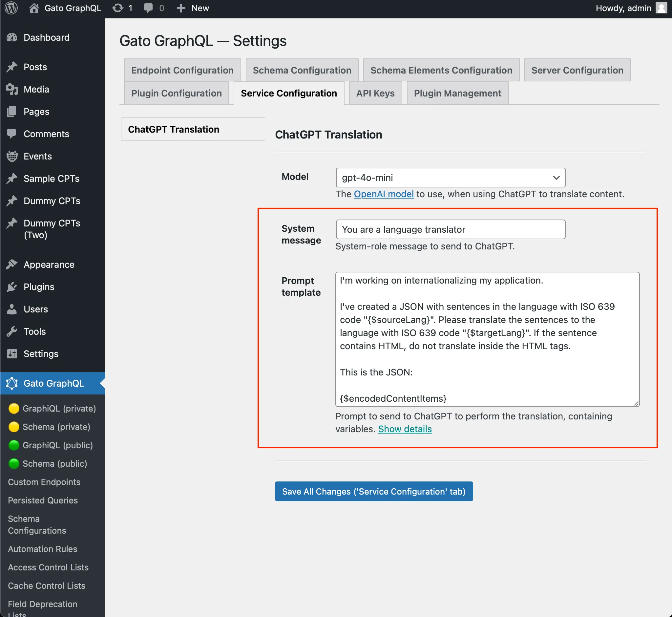Click the Appearance paintbrush icon
Screen dimensions: 672x617
tap(12, 265)
